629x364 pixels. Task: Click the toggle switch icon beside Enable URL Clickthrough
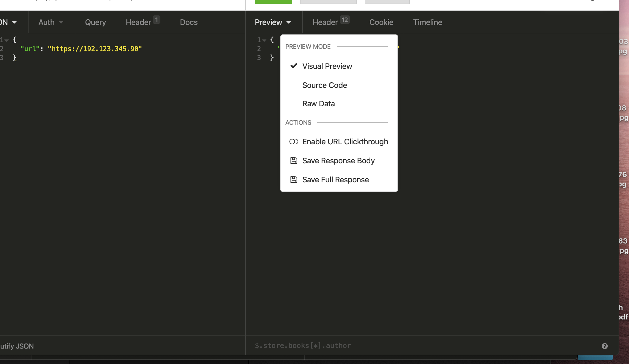pyautogui.click(x=294, y=142)
